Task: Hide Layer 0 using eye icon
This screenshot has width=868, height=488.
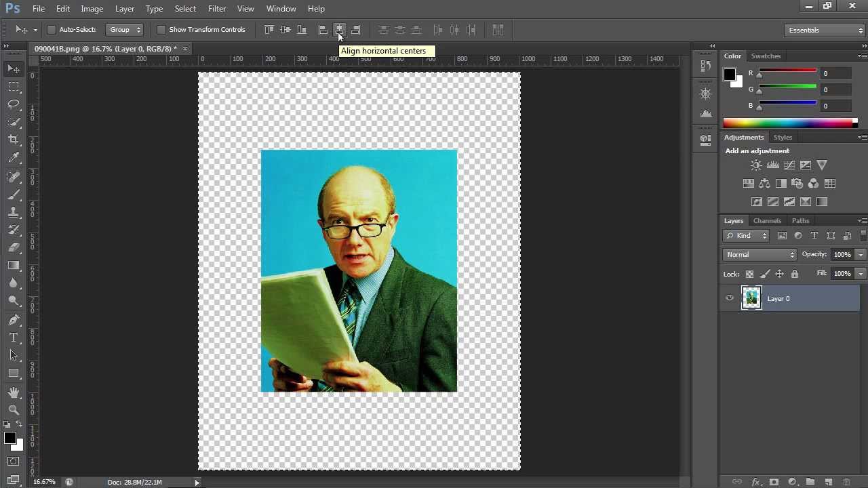Action: pyautogui.click(x=730, y=298)
